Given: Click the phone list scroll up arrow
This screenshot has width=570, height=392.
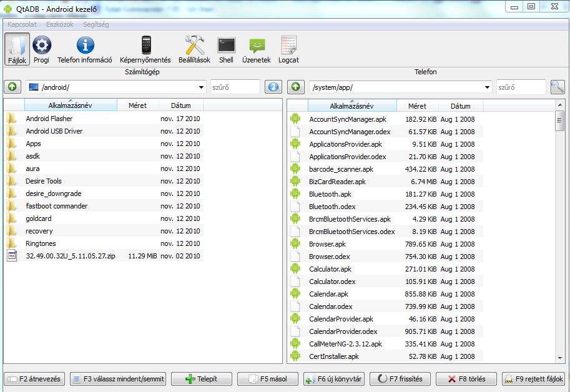Looking at the screenshot, I should (x=559, y=105).
